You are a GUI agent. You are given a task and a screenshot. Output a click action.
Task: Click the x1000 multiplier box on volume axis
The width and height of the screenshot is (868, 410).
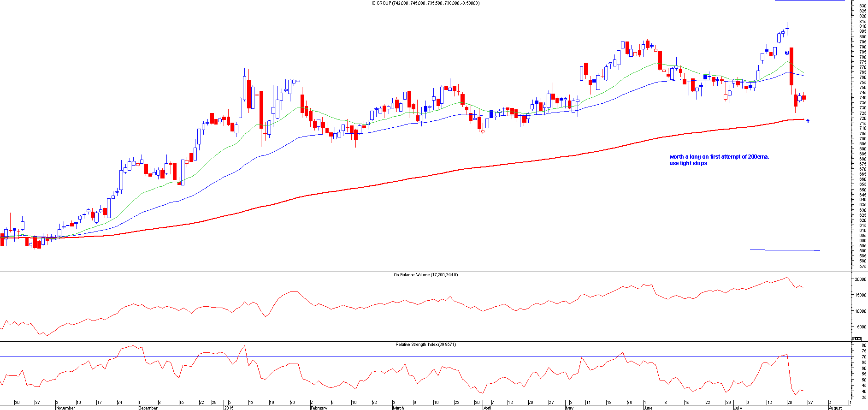coord(857,339)
